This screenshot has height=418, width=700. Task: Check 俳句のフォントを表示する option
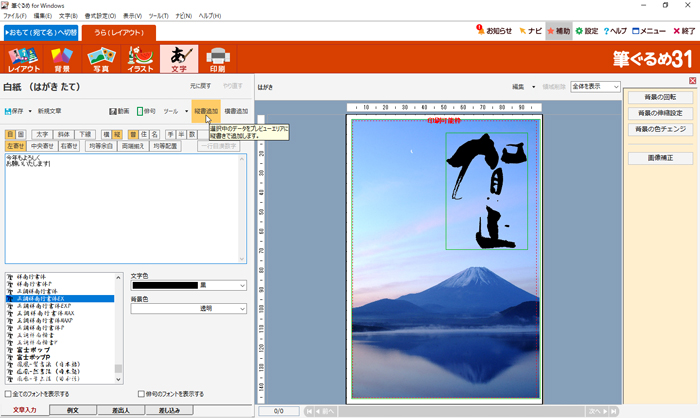141,394
